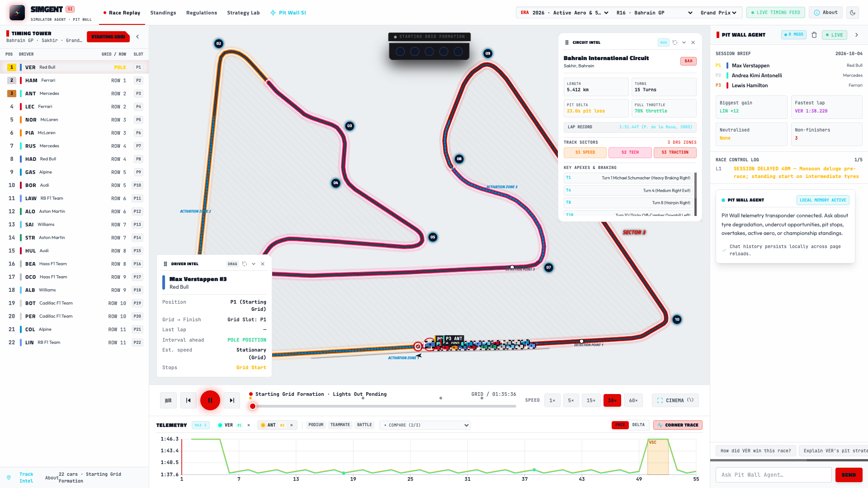
Task: Select Pace telemetry view
Action: (620, 425)
